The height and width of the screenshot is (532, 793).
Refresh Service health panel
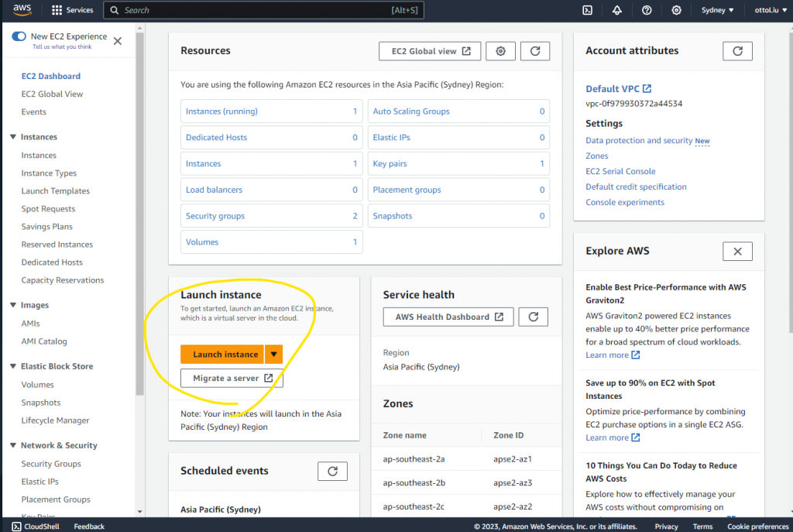[533, 317]
